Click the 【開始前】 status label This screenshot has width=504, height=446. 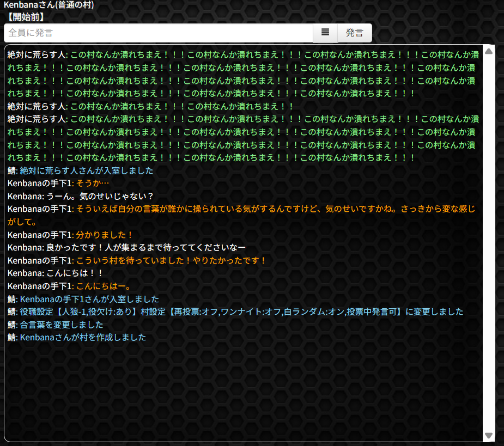pos(26,17)
